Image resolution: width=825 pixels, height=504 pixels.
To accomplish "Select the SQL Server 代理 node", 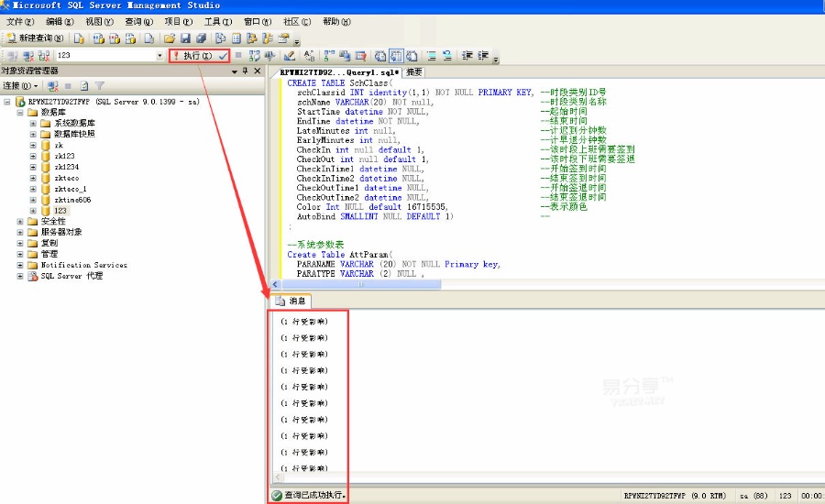I will [x=72, y=276].
